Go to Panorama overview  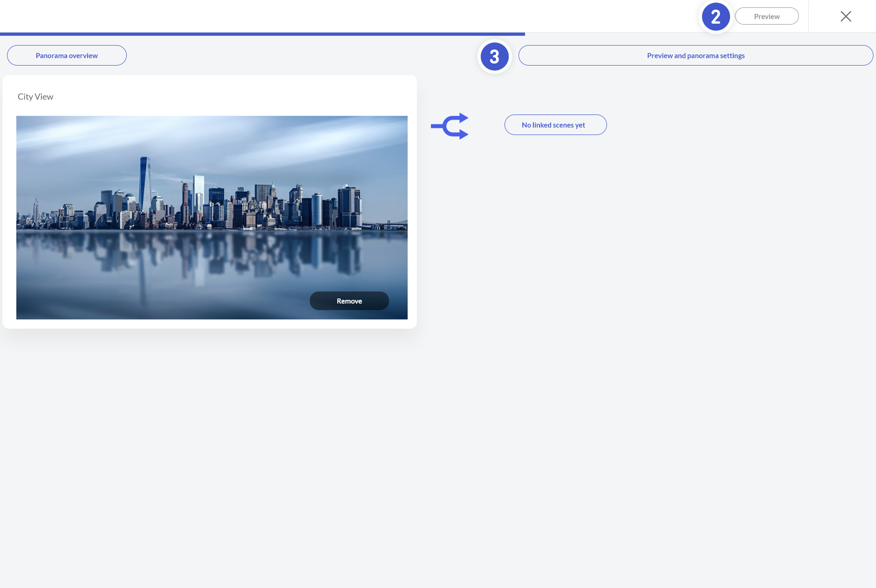[67, 56]
